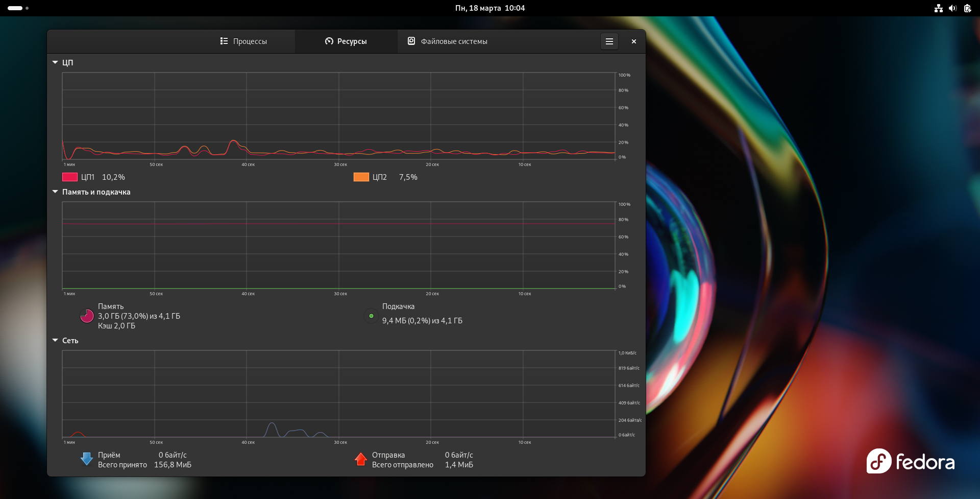Open the ЦП2 orange color swatch
980x499 pixels.
coord(361,177)
